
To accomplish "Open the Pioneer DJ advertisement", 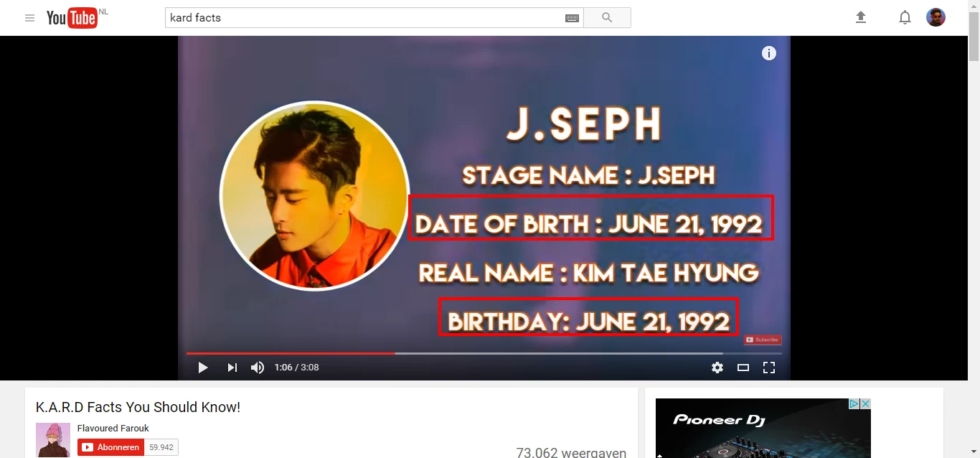I will (763, 429).
